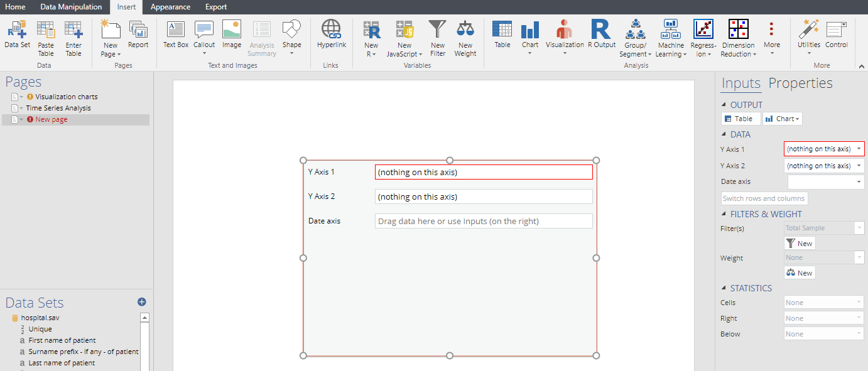Create a New Weight
This screenshot has height=371, width=868.
(465, 36)
